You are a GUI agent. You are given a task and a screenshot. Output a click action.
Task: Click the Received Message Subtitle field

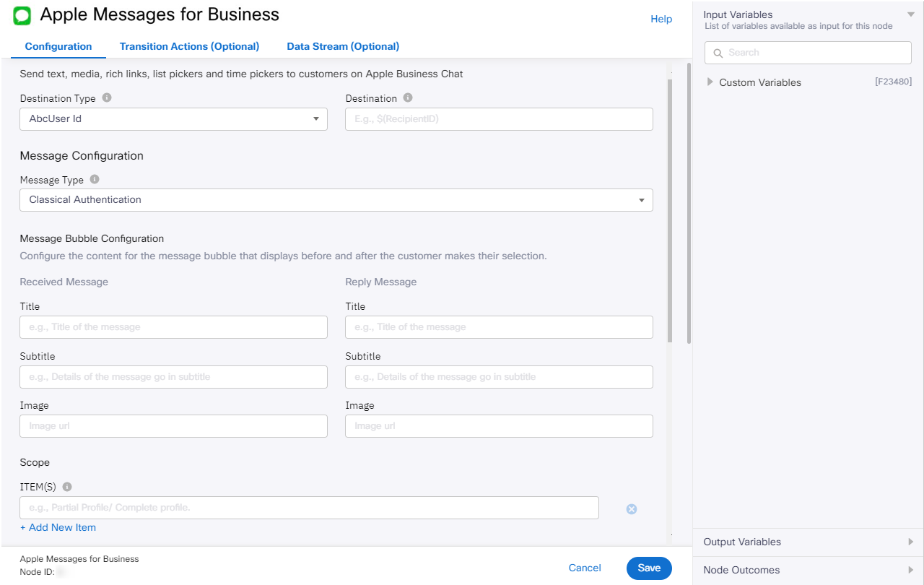coord(173,377)
